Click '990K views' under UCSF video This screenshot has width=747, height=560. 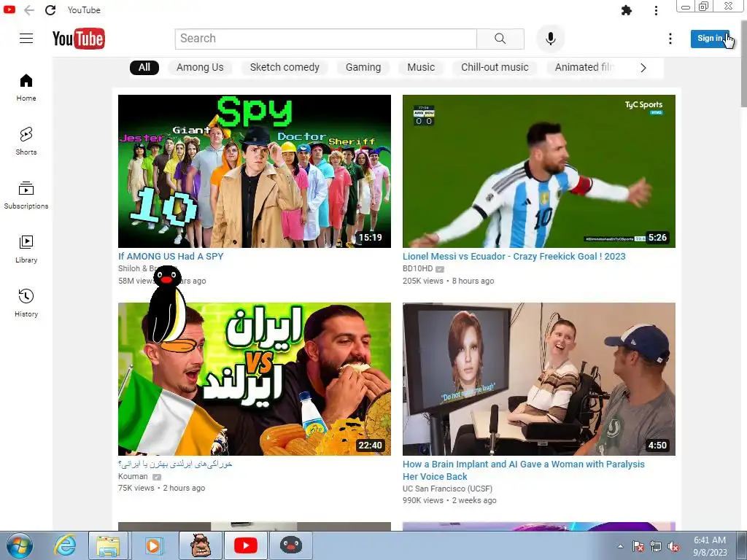(x=423, y=500)
